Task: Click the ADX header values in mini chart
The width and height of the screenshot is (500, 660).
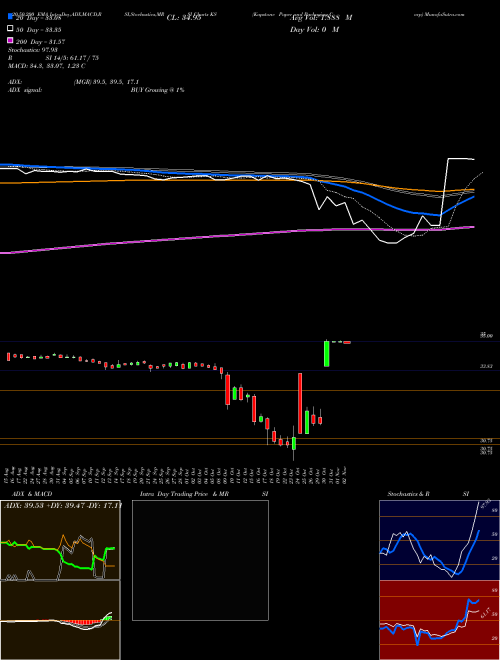Action: coord(63,505)
